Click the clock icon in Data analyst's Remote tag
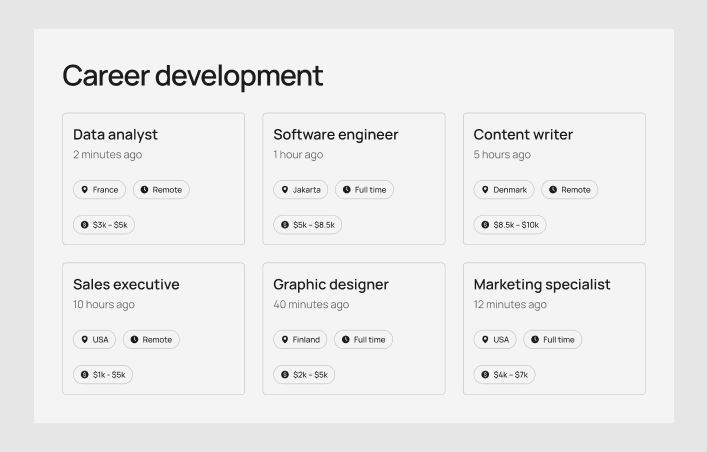707x452 pixels. point(145,190)
